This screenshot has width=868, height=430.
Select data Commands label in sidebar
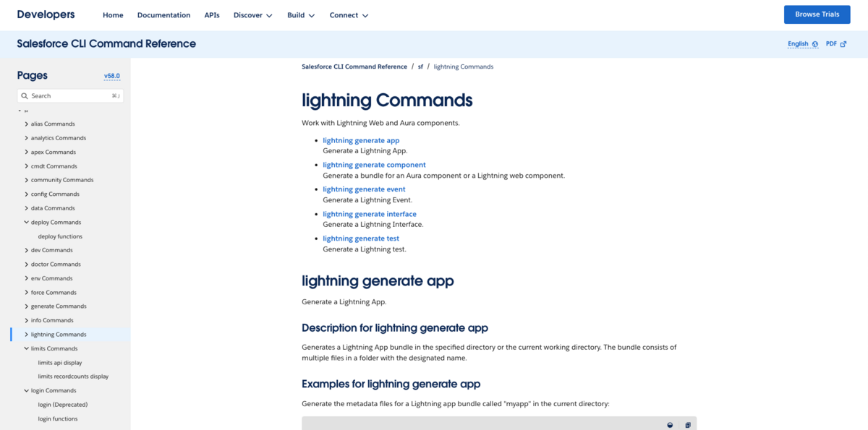coord(53,208)
